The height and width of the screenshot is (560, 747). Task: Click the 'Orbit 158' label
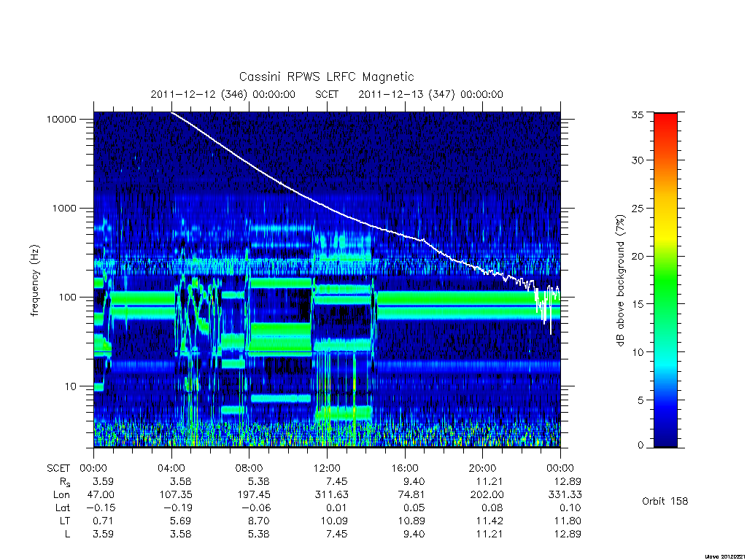point(665,502)
